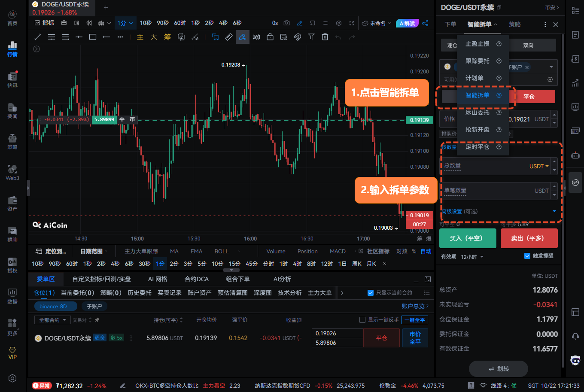Open 快讯 in the left sidebar
Image resolution: width=584 pixels, height=392 pixels.
[x=12, y=79]
